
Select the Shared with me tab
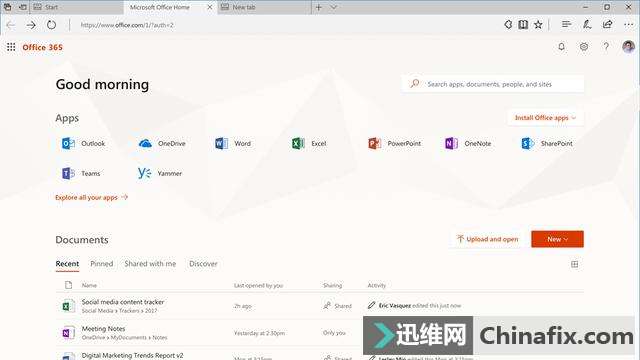[x=150, y=264]
